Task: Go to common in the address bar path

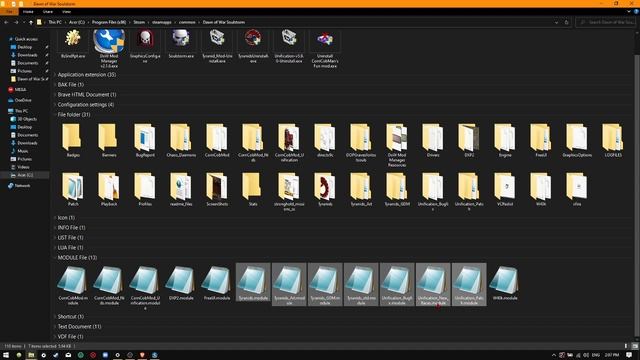Action: pyautogui.click(x=187, y=22)
